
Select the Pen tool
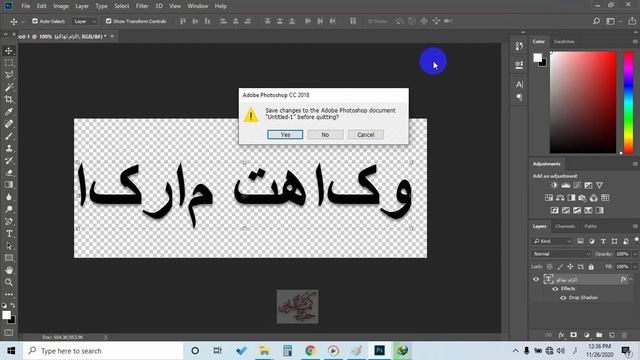pyautogui.click(x=9, y=222)
